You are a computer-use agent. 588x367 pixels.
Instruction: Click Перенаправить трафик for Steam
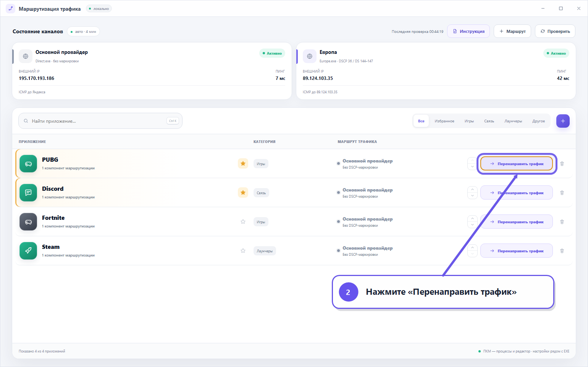(517, 251)
